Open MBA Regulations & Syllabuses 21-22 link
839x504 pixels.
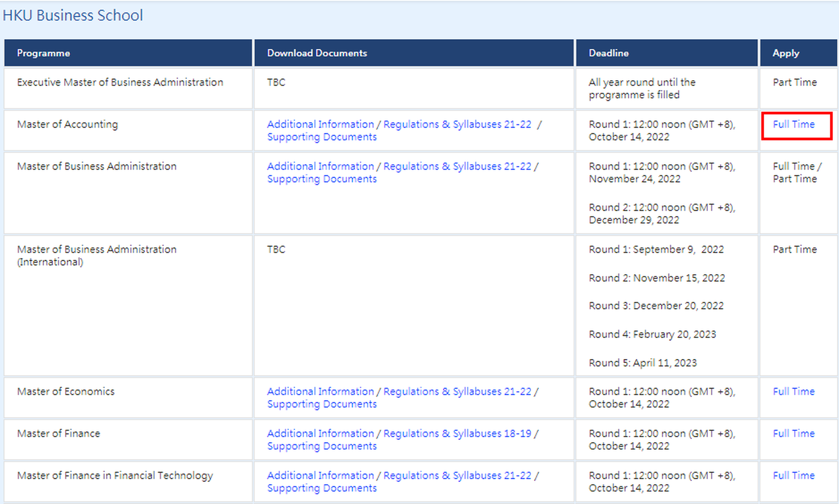click(x=457, y=166)
